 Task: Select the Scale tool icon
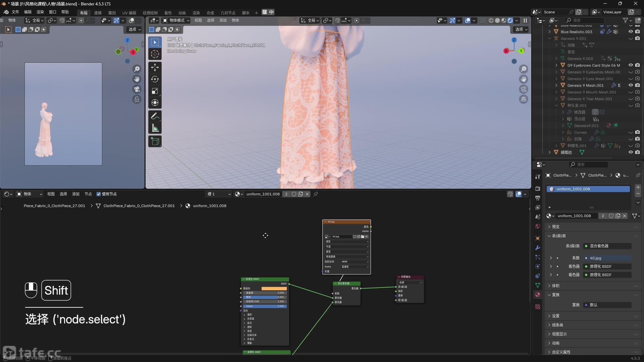(155, 91)
